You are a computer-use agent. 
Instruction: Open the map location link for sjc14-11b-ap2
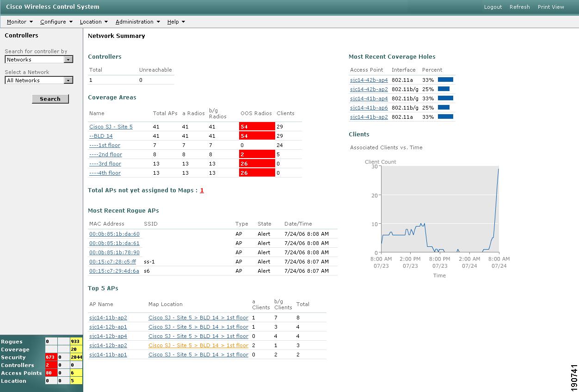click(198, 318)
